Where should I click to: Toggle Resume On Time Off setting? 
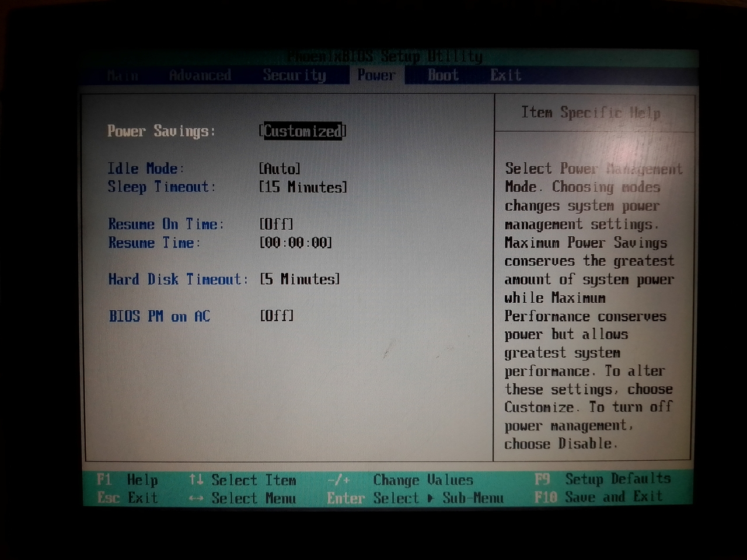(x=276, y=224)
